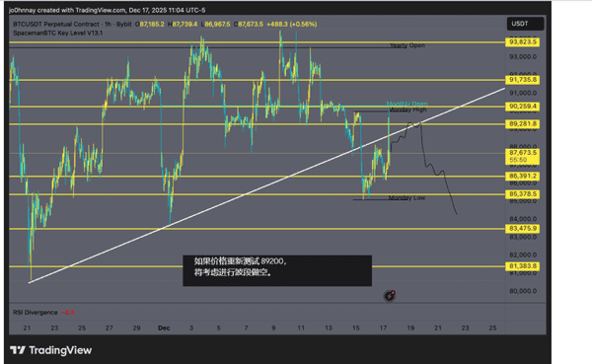
Task: Click the Monday High level label
Action: coord(407,109)
